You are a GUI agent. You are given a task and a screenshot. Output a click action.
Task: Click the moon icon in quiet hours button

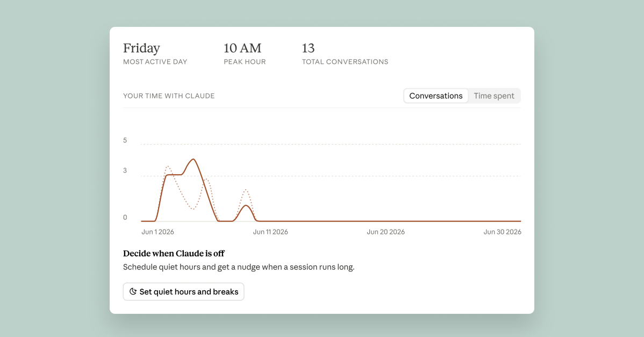pos(133,291)
